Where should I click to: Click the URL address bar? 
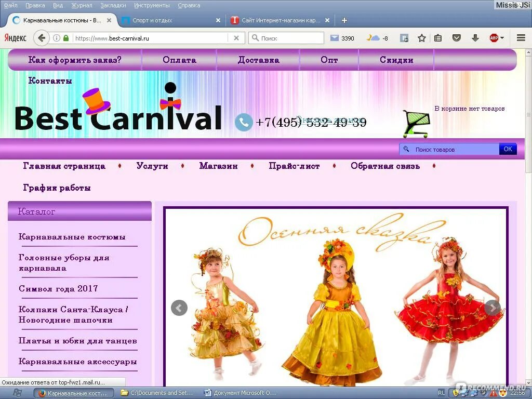[149, 38]
